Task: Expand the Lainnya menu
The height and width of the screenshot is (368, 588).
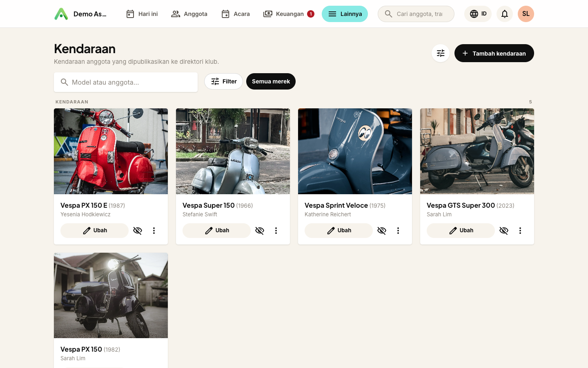Action: point(345,14)
